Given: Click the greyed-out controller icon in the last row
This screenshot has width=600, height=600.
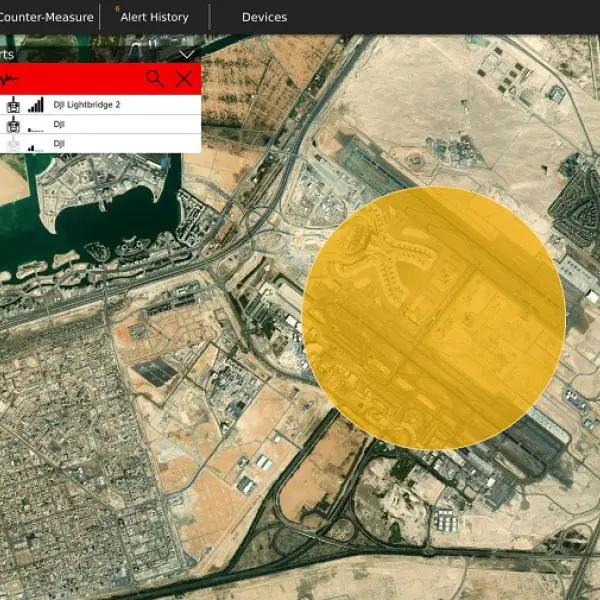Looking at the screenshot, I should 14,144.
